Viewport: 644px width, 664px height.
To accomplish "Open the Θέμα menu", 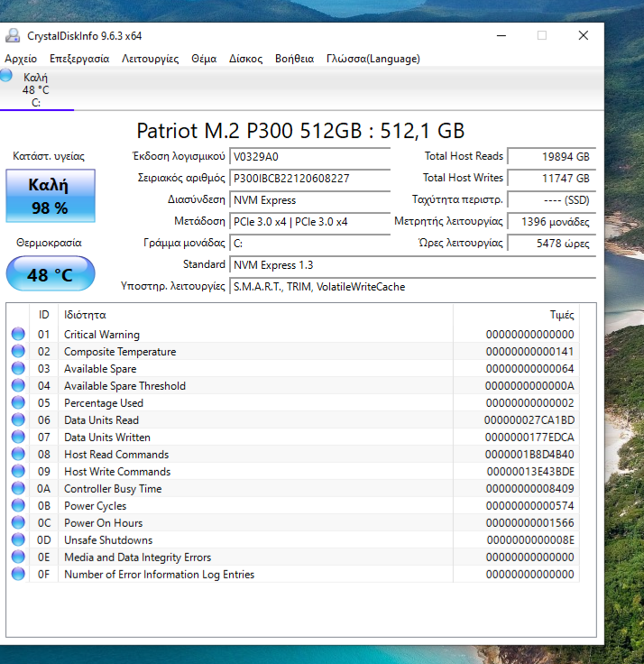I will (204, 59).
